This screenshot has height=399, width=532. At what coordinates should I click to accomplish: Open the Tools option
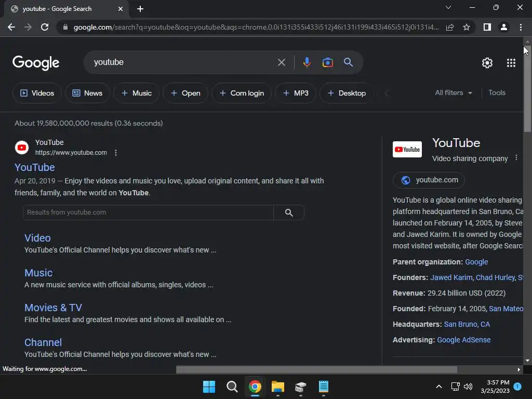pos(497,92)
